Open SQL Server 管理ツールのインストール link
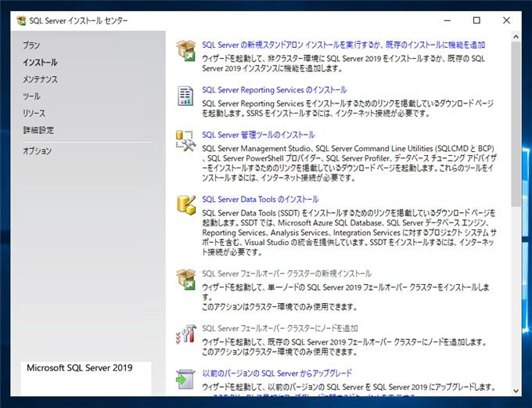This screenshot has width=532, height=408. [x=258, y=135]
